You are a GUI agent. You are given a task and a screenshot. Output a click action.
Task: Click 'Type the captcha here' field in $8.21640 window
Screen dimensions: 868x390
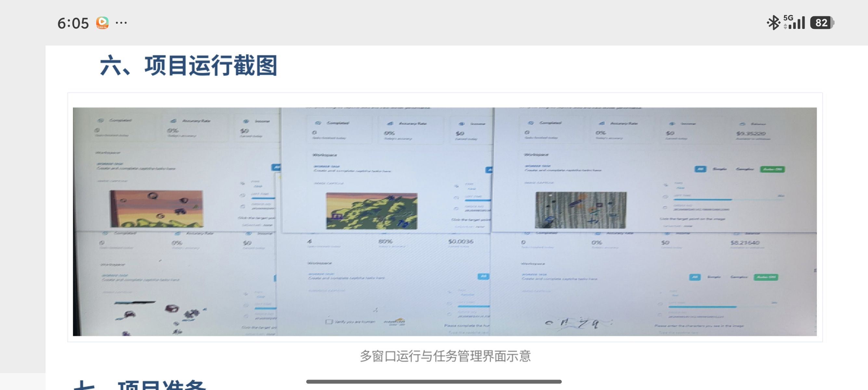[678, 333]
